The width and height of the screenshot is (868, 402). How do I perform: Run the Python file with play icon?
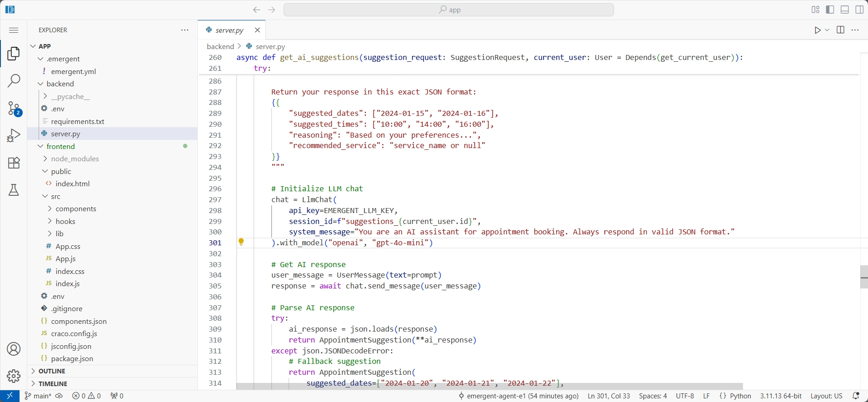(818, 30)
